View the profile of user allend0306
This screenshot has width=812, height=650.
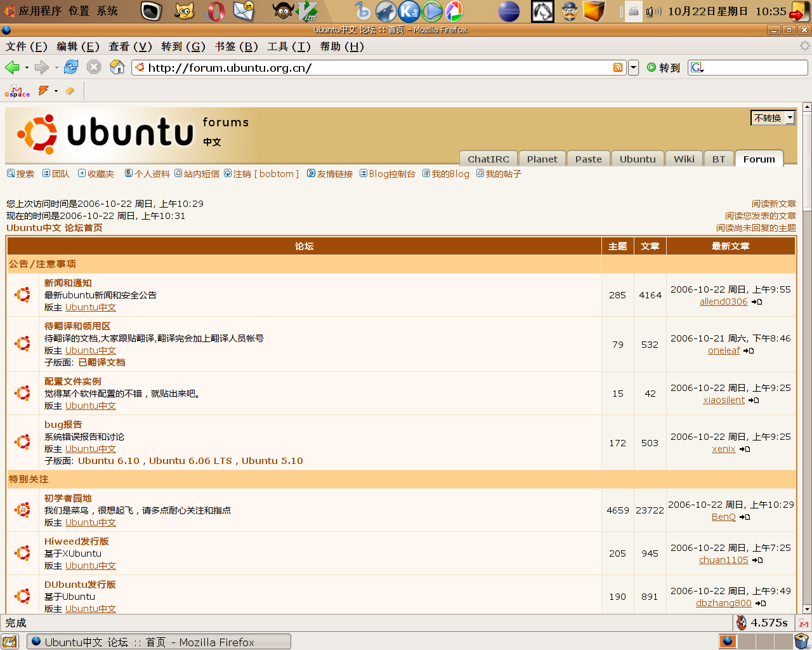[724, 302]
